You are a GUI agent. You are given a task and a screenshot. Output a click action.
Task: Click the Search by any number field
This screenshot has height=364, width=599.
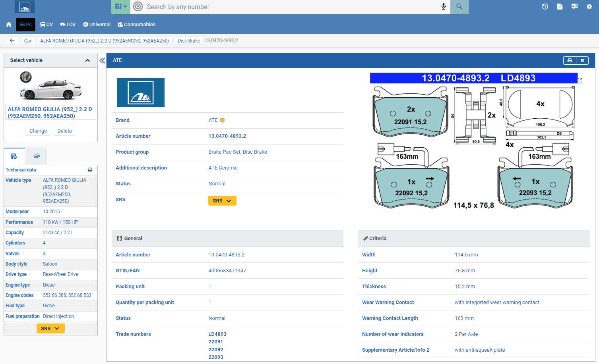[290, 7]
